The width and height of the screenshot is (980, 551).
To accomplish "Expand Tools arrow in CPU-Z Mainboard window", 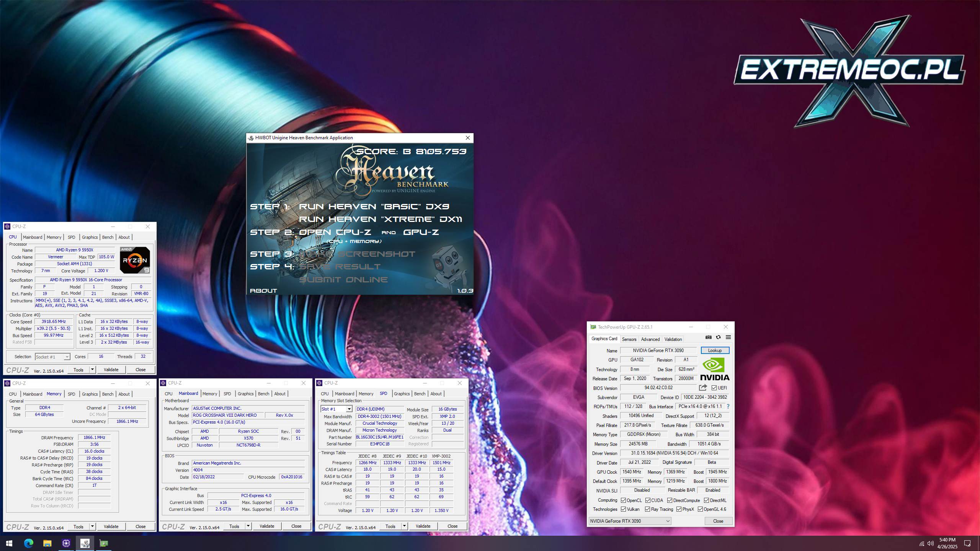I will point(248,526).
